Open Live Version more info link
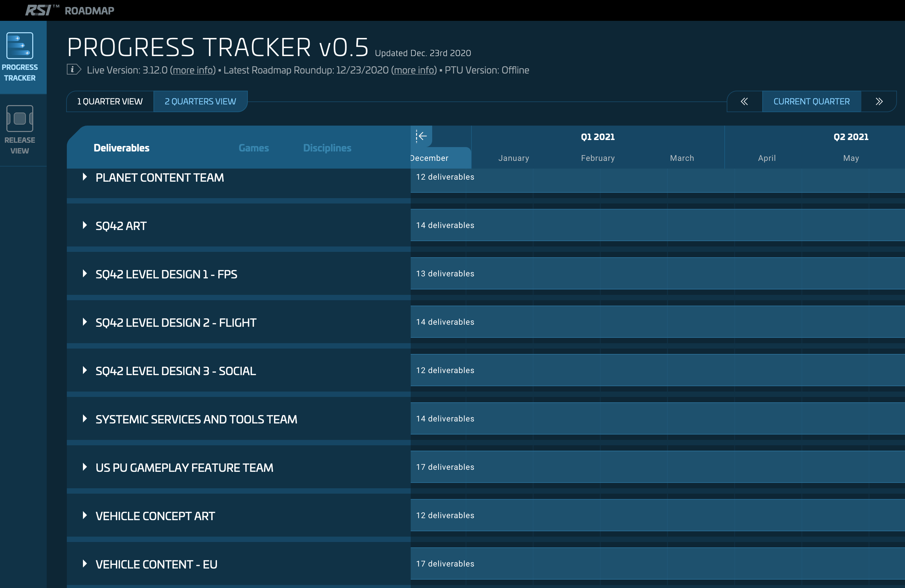This screenshot has width=905, height=588. tap(193, 71)
